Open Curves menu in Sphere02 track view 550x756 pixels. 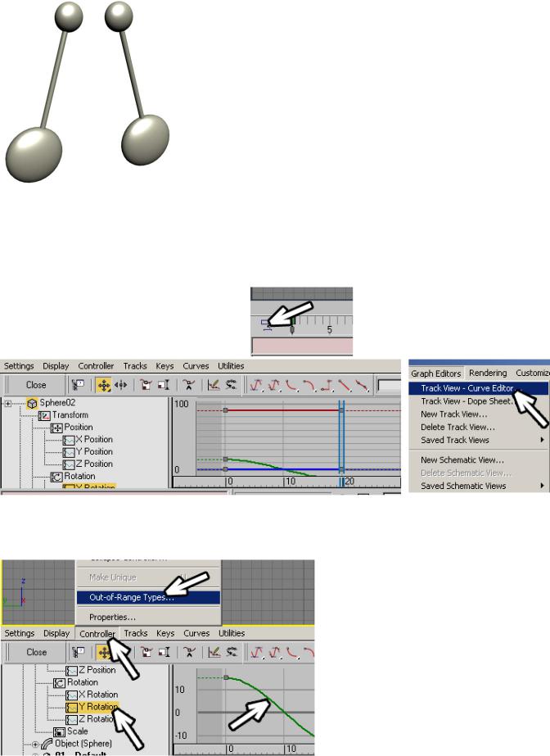pyautogui.click(x=196, y=366)
